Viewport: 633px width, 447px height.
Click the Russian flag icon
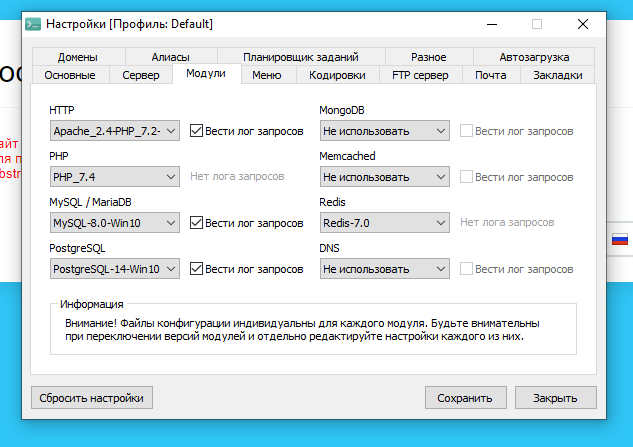[619, 240]
